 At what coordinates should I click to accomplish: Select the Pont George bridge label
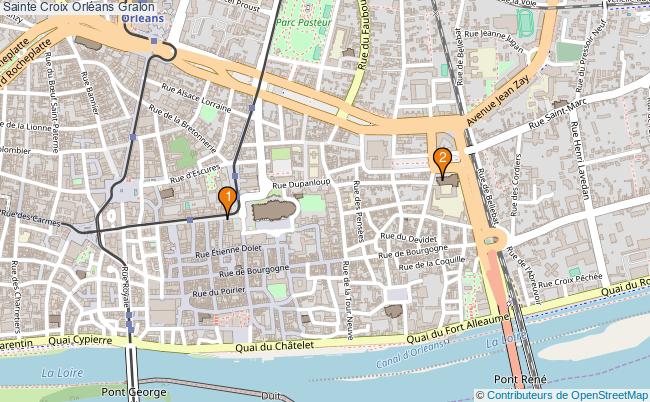134,392
